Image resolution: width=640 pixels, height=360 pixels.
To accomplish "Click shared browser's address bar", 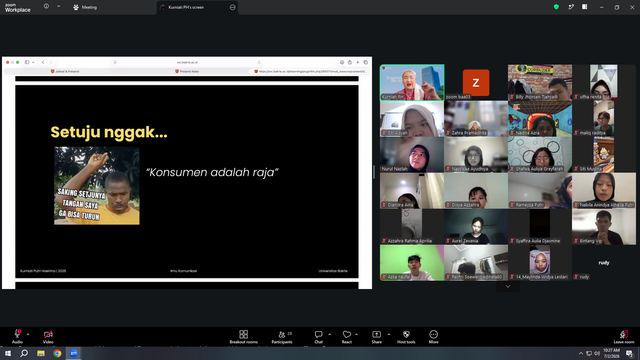I will [187, 62].
